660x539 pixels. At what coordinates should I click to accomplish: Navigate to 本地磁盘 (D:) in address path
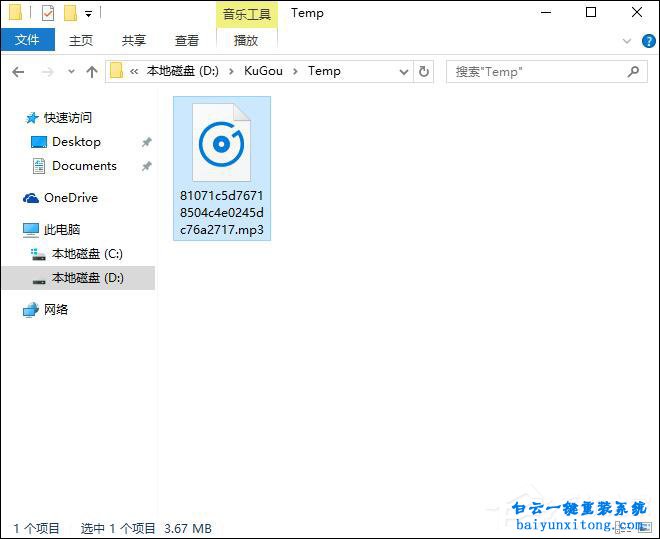click(183, 71)
